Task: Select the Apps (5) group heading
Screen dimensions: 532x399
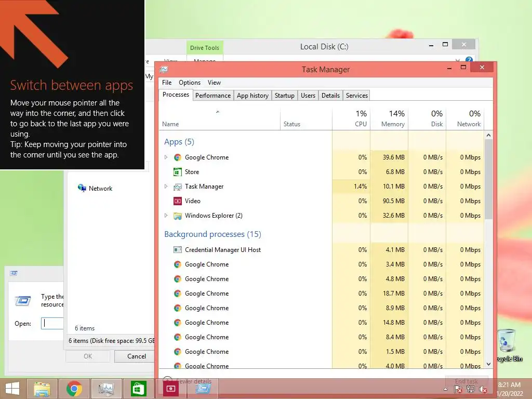Action: (179, 142)
